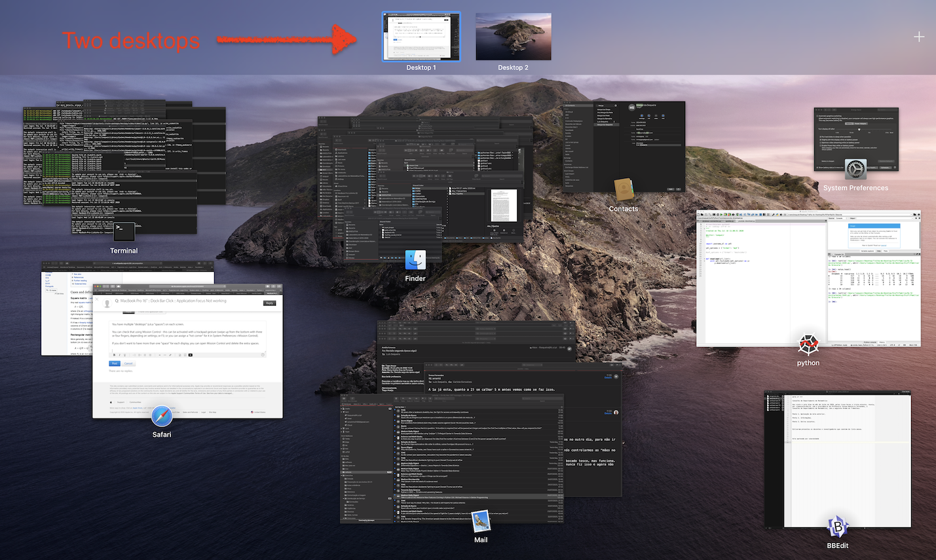Click the Terminal app icon

[x=124, y=232]
